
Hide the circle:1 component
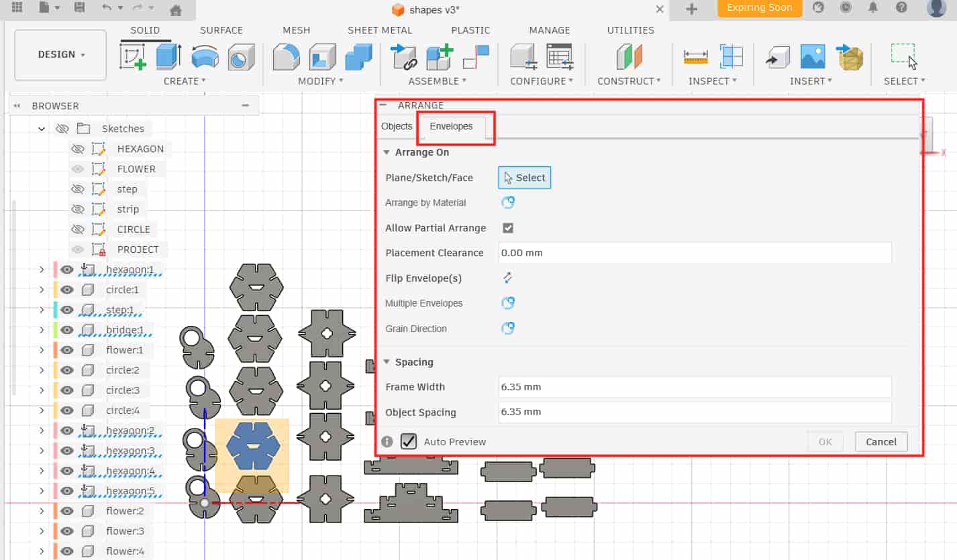[x=67, y=290]
